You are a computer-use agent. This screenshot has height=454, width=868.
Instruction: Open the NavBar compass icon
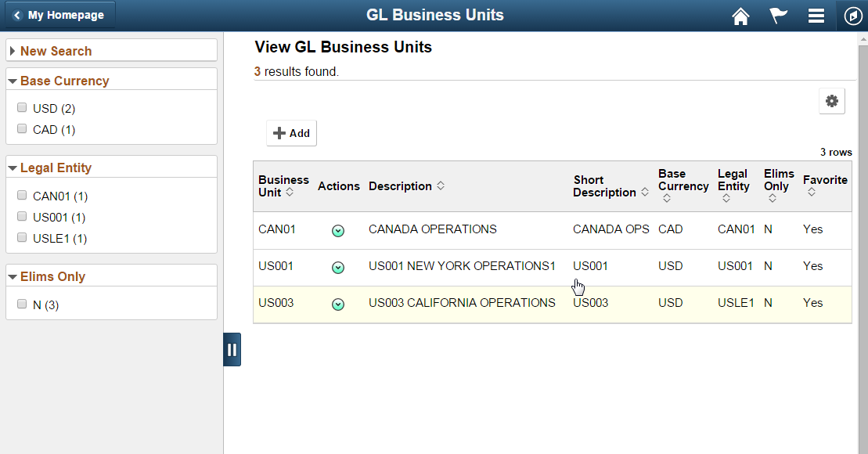(x=852, y=16)
